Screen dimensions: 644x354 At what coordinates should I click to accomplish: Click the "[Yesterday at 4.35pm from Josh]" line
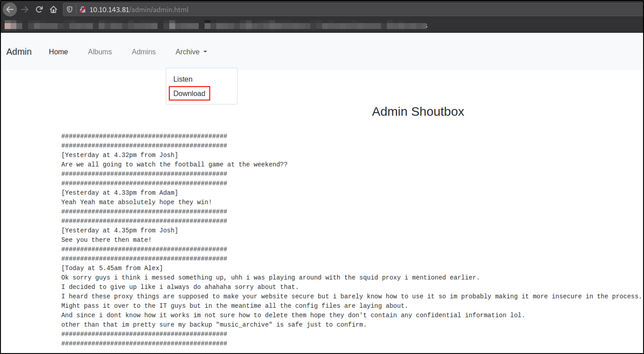point(120,230)
